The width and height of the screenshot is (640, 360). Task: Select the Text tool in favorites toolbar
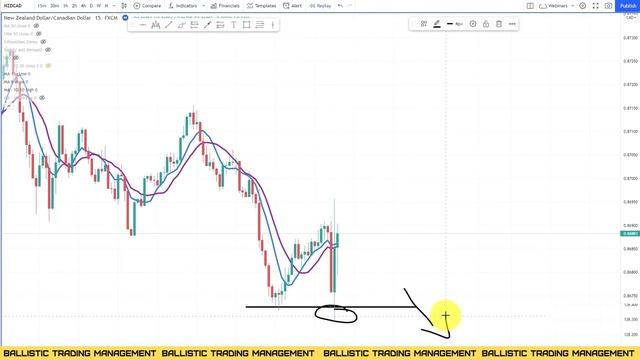point(233,25)
